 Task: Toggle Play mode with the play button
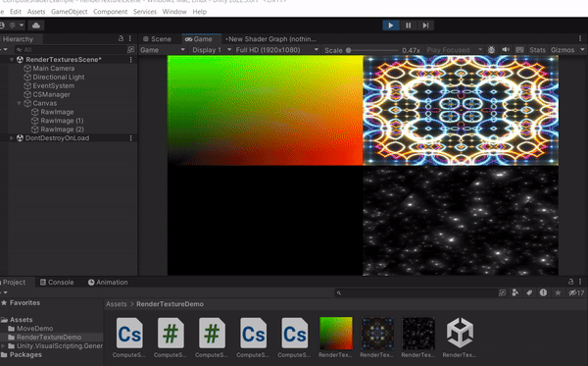point(391,26)
